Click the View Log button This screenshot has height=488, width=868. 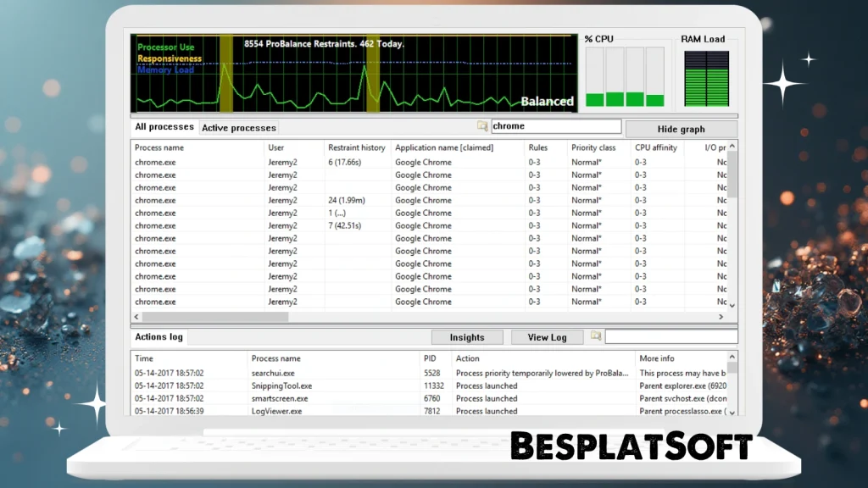[x=547, y=336]
